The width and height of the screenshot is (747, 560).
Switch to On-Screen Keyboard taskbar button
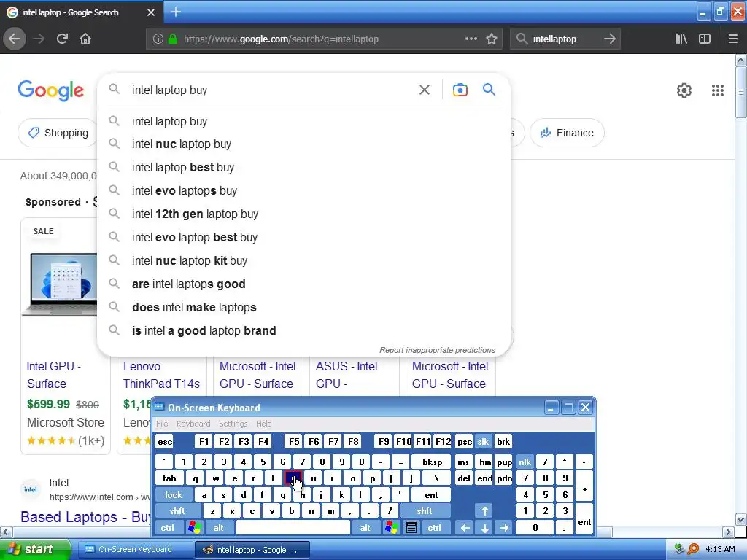coord(135,550)
